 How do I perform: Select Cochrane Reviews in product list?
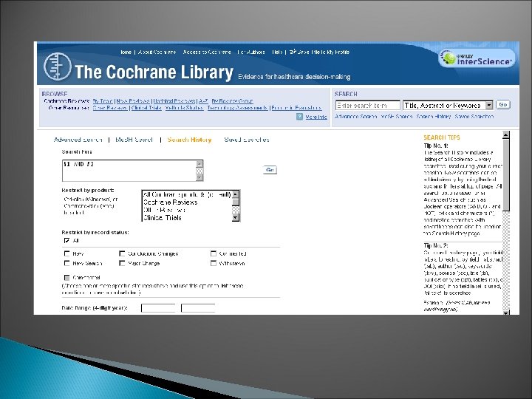click(187, 202)
